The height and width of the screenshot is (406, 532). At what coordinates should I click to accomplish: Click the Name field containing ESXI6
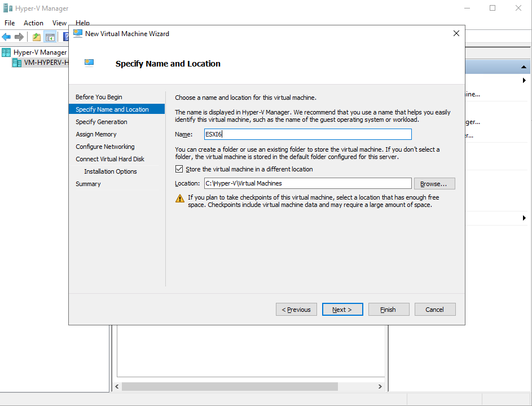(307, 134)
